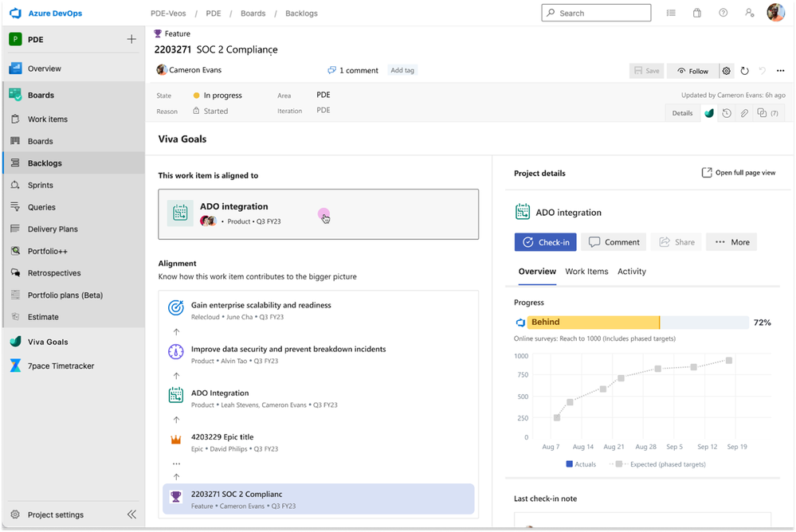This screenshot has height=532, width=796.
Task: Open follow settings gear icon
Action: pos(727,71)
